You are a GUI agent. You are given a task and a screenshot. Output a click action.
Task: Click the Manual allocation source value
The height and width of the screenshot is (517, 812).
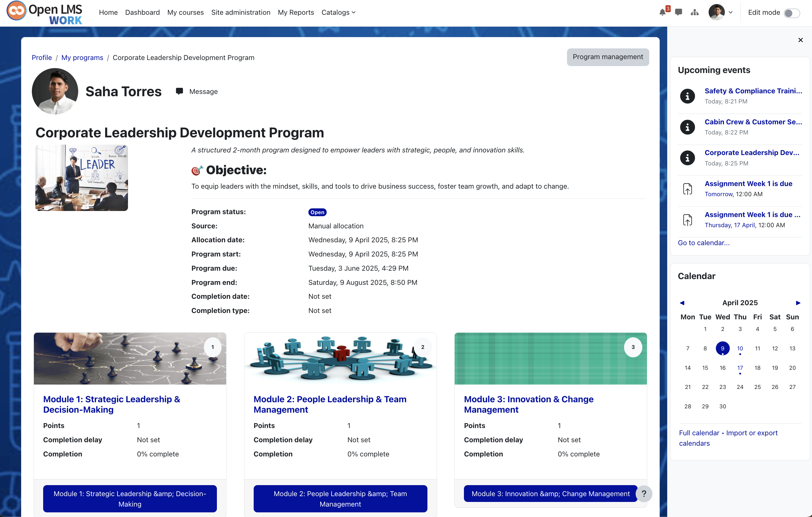click(x=336, y=226)
